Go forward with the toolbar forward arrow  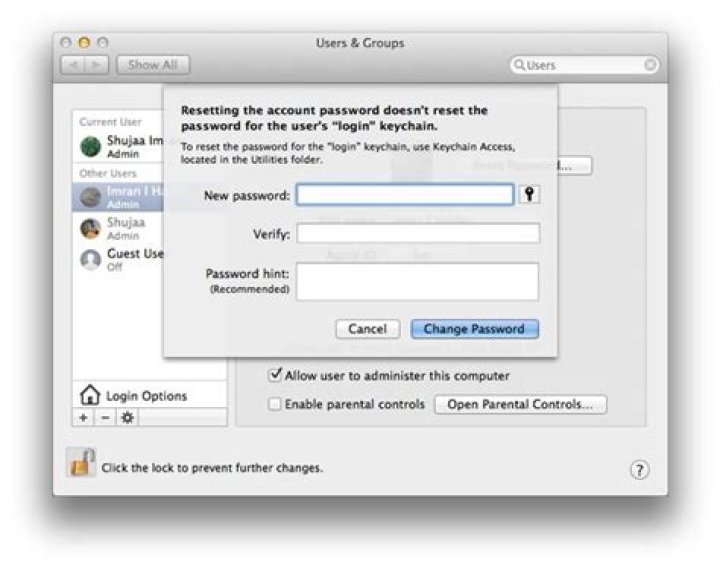click(96, 65)
